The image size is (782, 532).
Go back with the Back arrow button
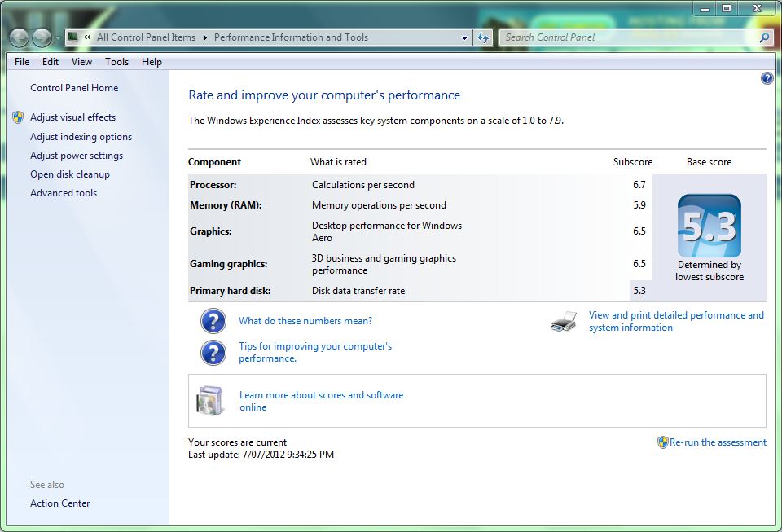19,37
